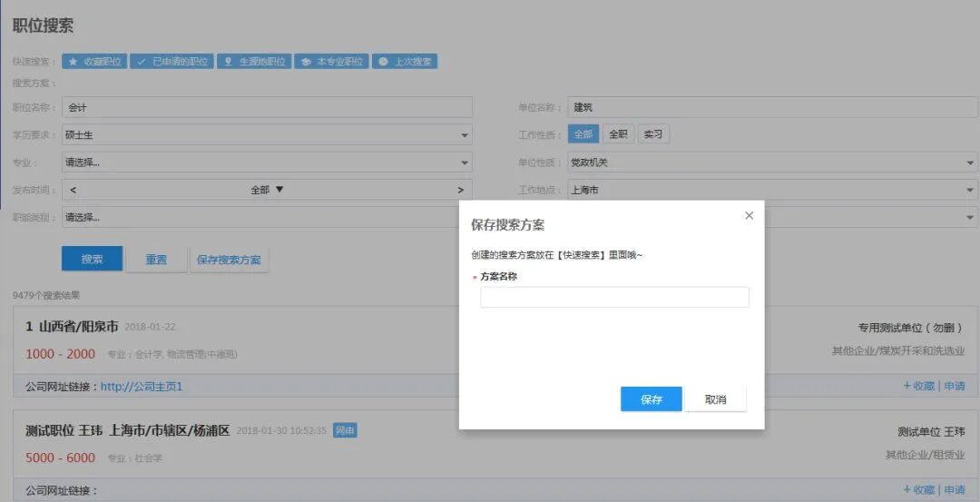Click +收藏 on 山西省/阳泉市 job
The width and height of the screenshot is (980, 502).
click(918, 387)
